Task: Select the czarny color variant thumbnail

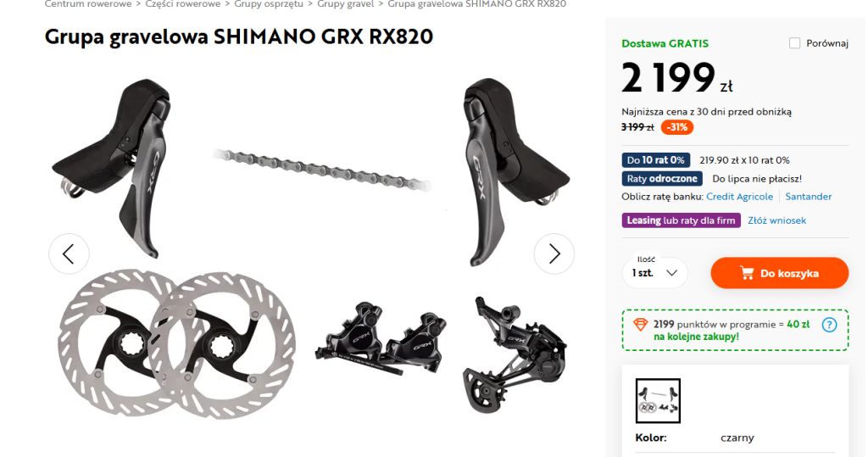Action: pyautogui.click(x=658, y=400)
